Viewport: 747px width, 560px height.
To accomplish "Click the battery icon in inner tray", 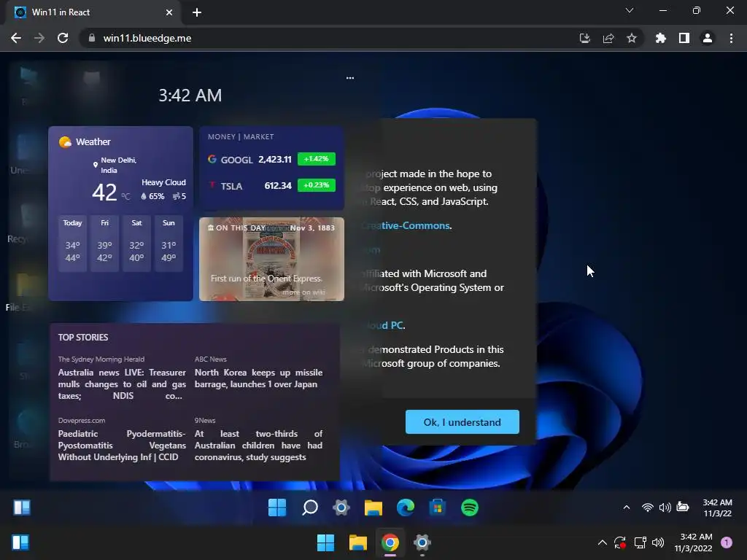I will (683, 507).
